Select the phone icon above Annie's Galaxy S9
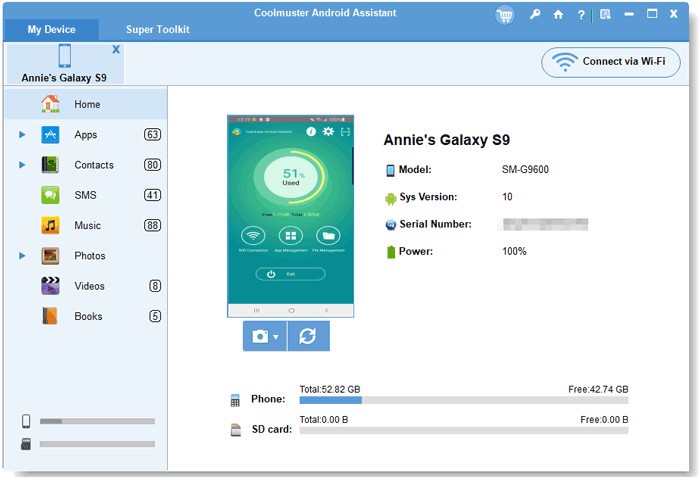The height and width of the screenshot is (477, 700). (65, 56)
